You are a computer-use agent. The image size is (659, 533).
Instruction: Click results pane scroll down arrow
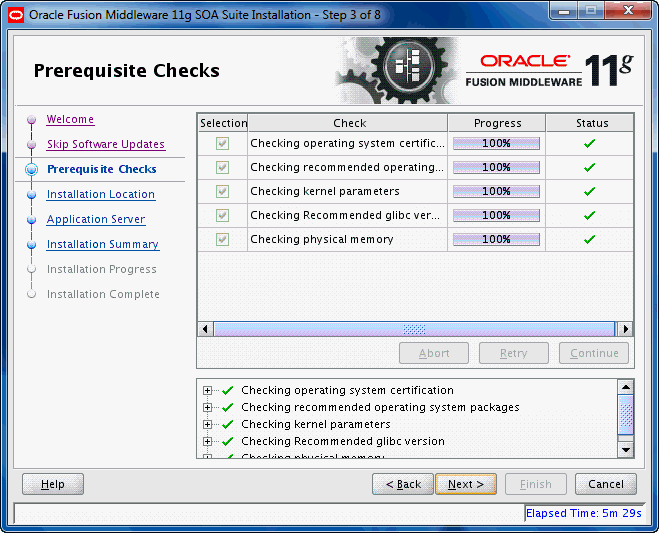[x=626, y=450]
